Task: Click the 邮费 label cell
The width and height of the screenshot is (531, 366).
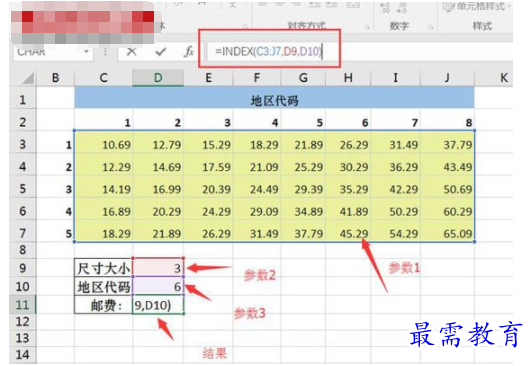Action: [x=104, y=305]
